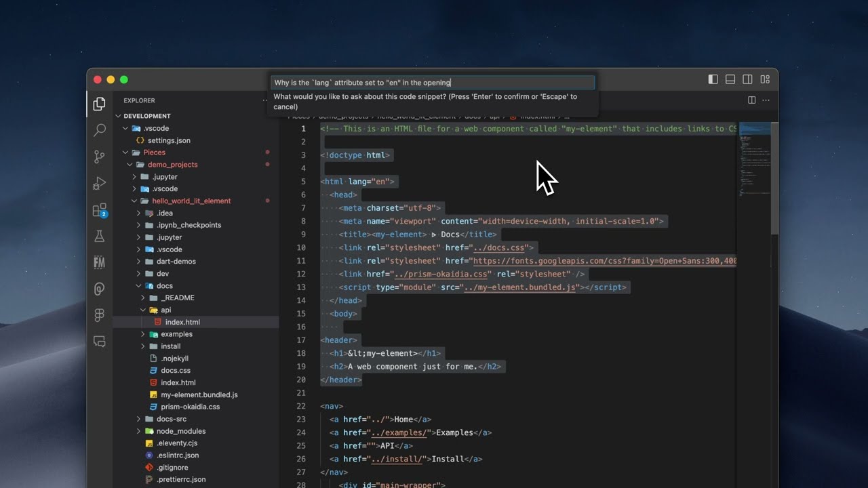
Task: Click the Google Fonts URL link in code
Action: click(605, 261)
